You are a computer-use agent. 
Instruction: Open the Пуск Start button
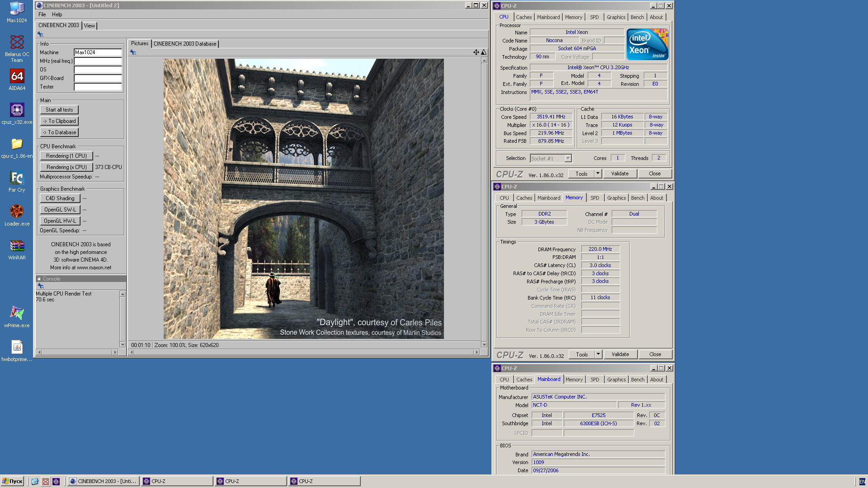tap(12, 481)
